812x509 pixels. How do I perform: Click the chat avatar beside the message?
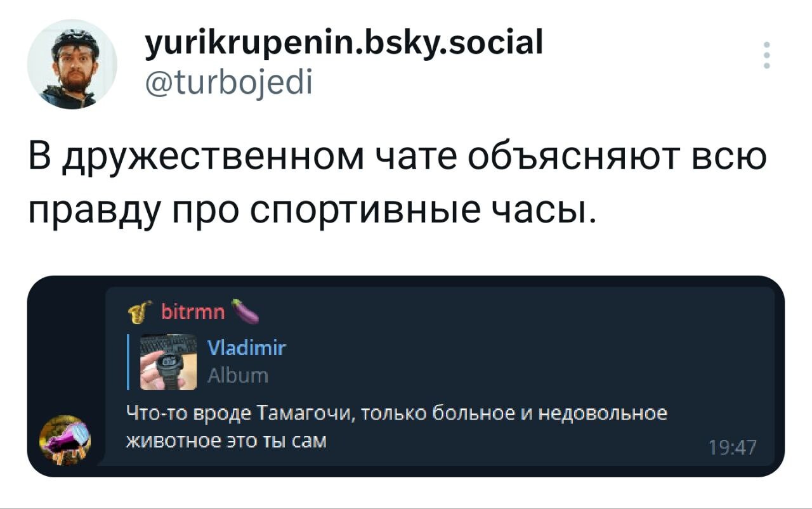65,440
